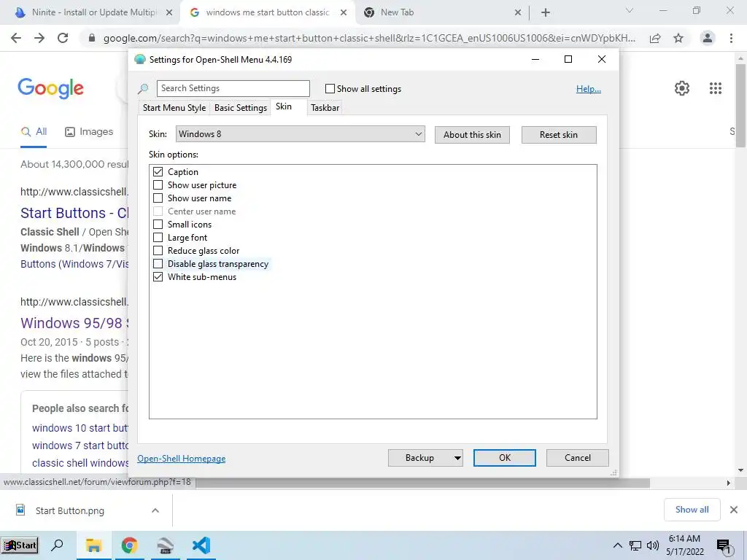Reload the Chrome page
747x560 pixels.
(x=63, y=38)
